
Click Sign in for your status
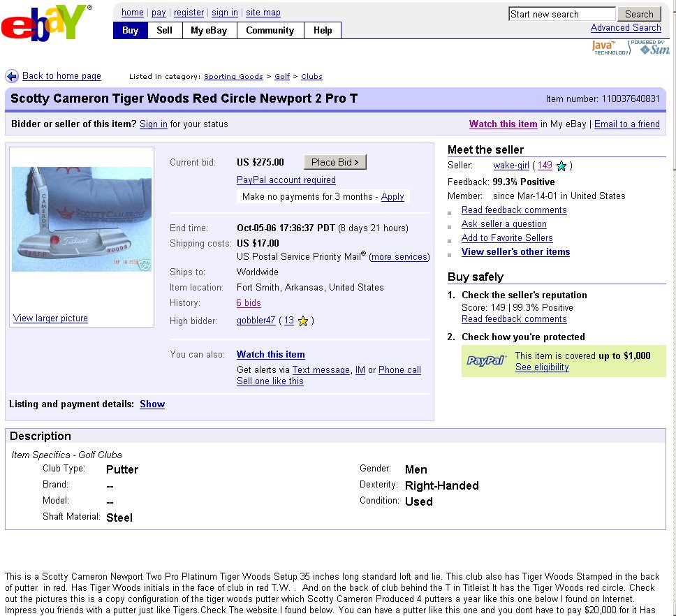pyautogui.click(x=154, y=124)
